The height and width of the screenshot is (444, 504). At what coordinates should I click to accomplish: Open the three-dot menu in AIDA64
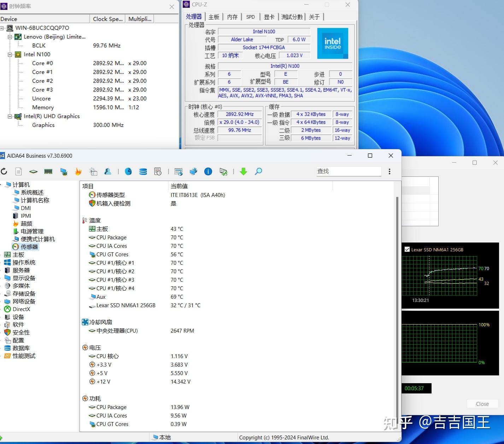pos(389,171)
